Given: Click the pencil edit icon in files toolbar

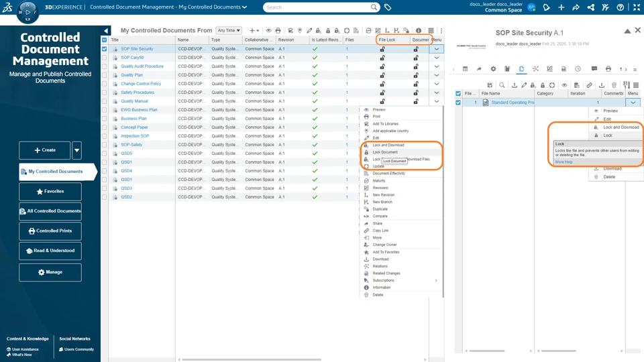Looking at the screenshot, I should [x=524, y=85].
